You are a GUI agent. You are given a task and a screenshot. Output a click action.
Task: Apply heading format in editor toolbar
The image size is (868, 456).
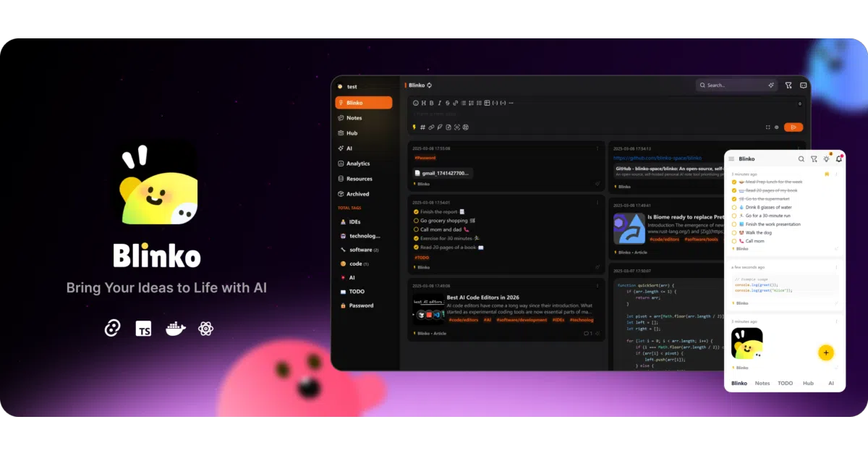click(x=424, y=103)
